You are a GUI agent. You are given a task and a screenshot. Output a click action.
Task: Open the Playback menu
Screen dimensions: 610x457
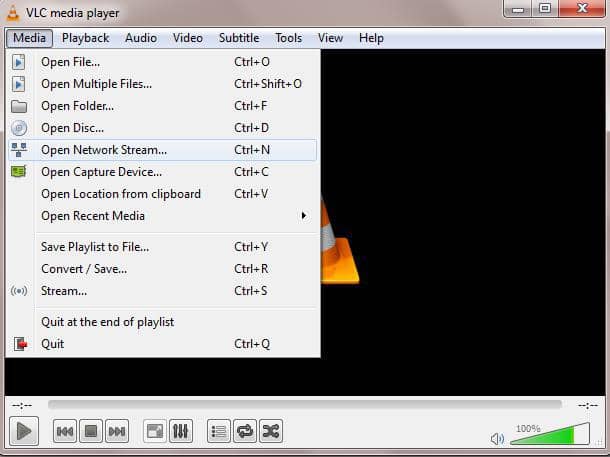pyautogui.click(x=86, y=38)
